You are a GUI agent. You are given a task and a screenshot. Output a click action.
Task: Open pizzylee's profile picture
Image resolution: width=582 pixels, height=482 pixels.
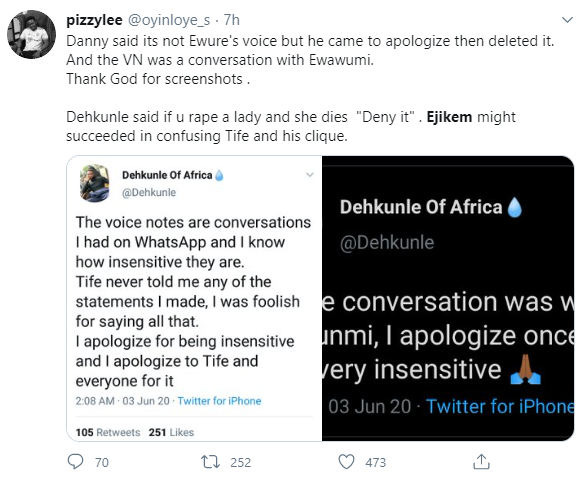click(32, 35)
